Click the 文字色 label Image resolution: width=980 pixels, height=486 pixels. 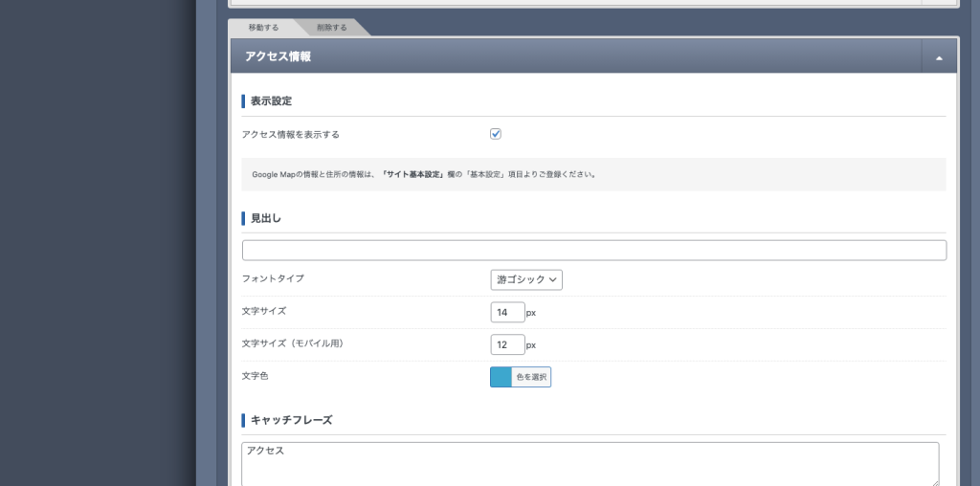(255, 376)
